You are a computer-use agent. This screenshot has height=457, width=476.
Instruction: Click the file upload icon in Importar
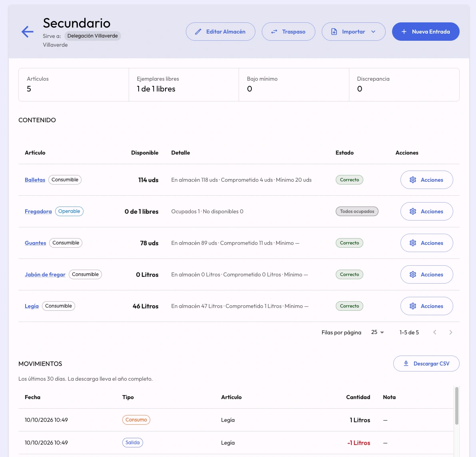(334, 32)
